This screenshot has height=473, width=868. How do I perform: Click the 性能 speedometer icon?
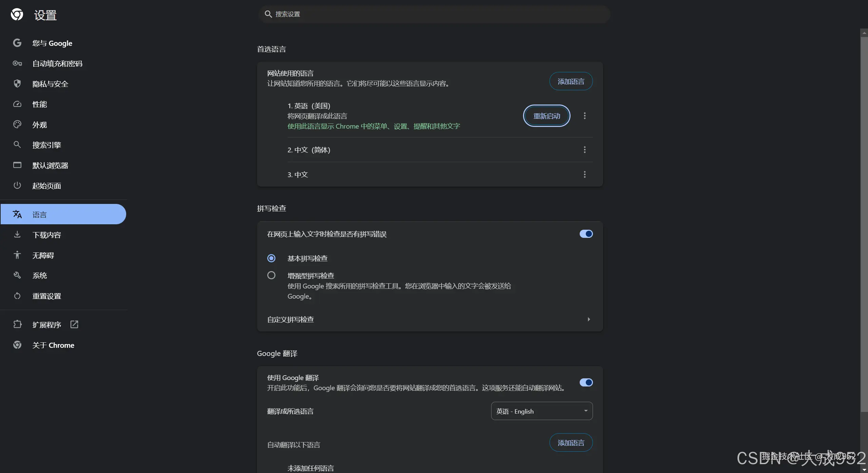coord(17,104)
